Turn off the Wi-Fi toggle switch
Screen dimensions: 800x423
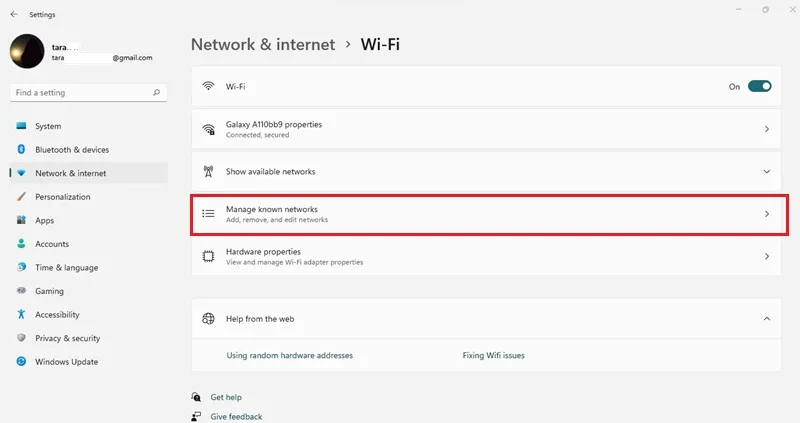pos(760,86)
